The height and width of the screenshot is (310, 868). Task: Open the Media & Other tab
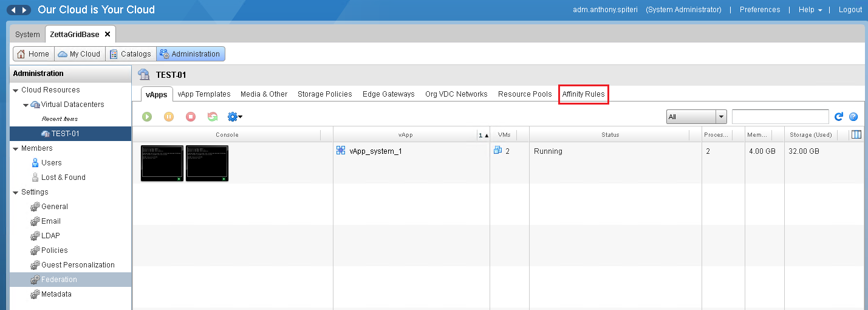264,94
